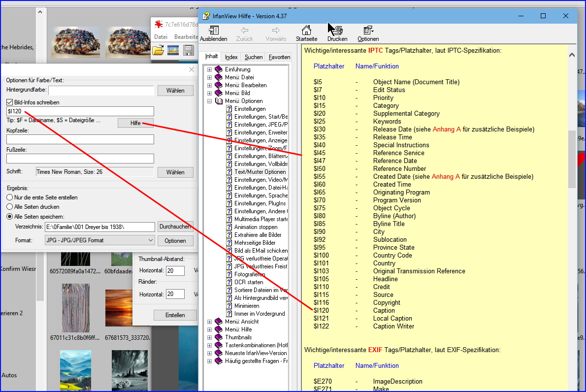Expand the Thumbnails tree node

(209, 337)
